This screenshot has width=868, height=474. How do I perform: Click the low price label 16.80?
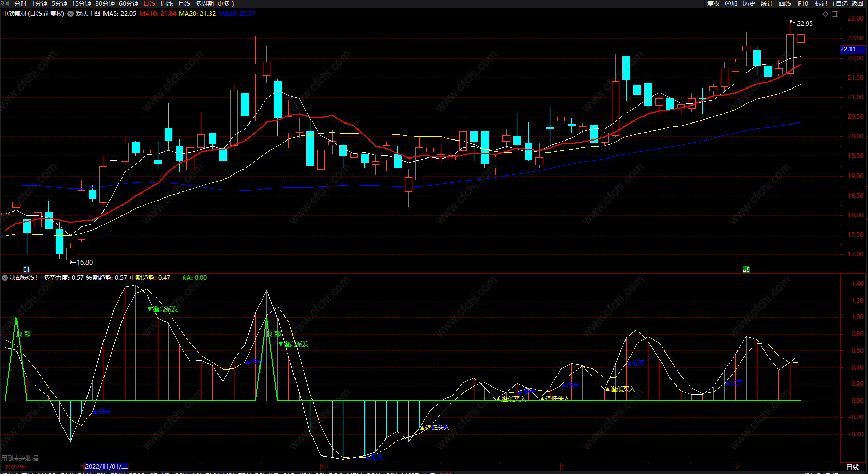click(x=84, y=262)
